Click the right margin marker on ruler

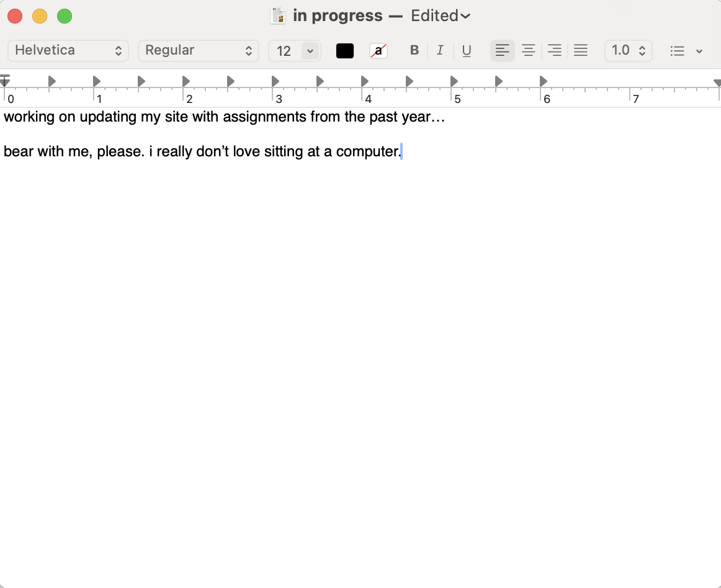717,82
